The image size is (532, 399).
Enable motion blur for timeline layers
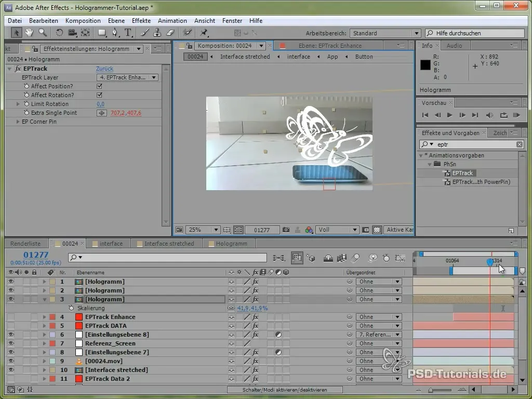(x=355, y=258)
